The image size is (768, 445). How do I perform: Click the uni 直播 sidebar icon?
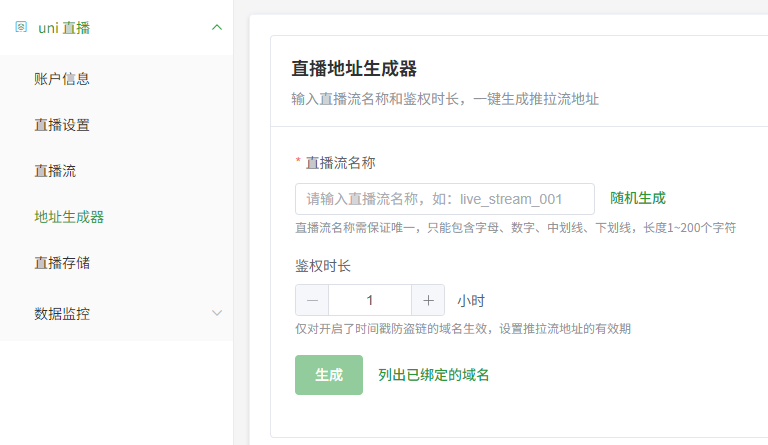(20, 27)
